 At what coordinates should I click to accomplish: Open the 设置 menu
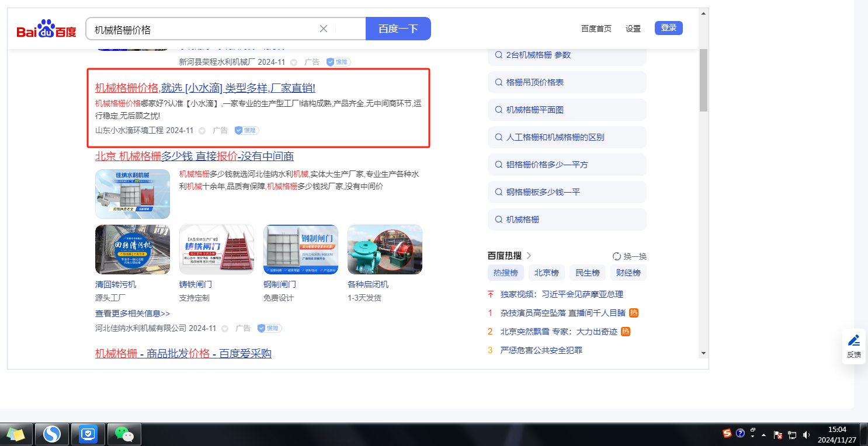click(633, 29)
